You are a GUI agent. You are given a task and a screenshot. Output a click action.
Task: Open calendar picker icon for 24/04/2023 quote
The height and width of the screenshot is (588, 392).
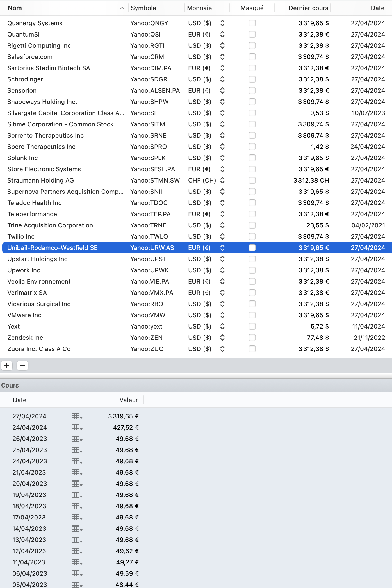pyautogui.click(x=77, y=461)
